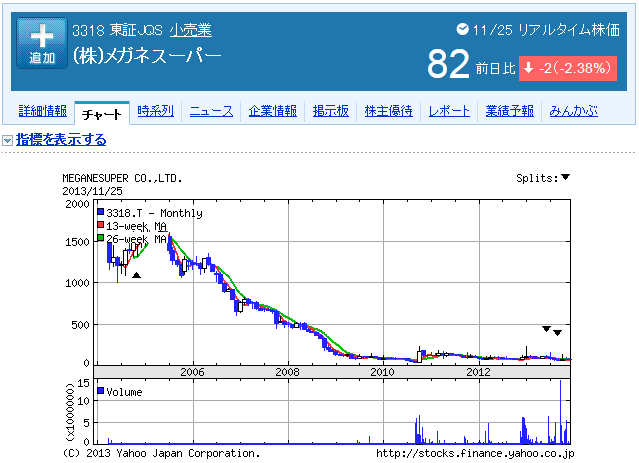Click the Splits legend triangle marker

[565, 177]
